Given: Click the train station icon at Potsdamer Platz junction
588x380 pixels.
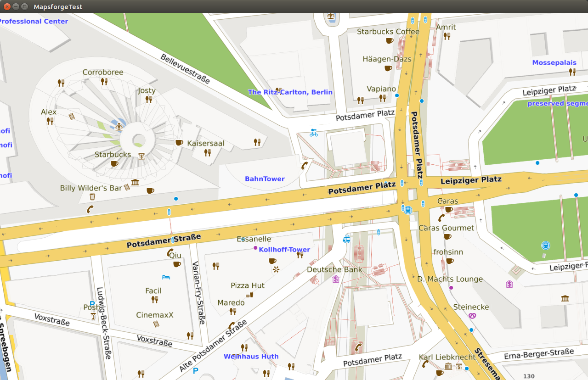Looking at the screenshot, I should click(407, 209).
